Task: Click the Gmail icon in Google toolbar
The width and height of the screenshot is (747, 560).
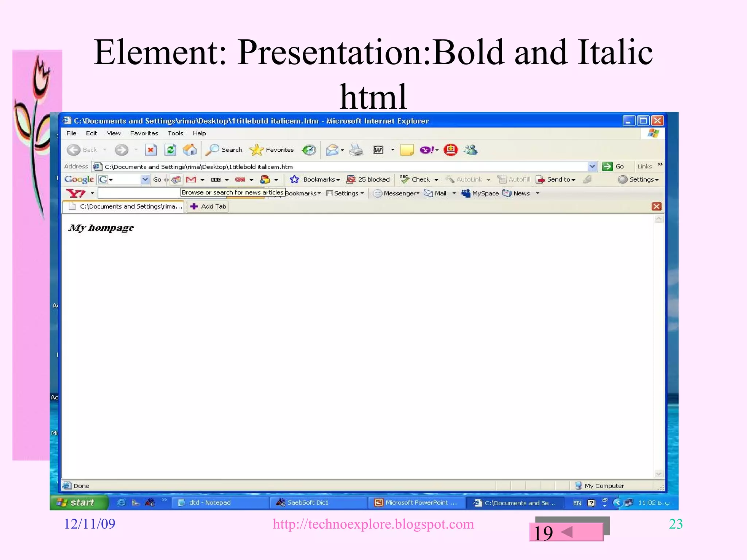Action: 191,179
